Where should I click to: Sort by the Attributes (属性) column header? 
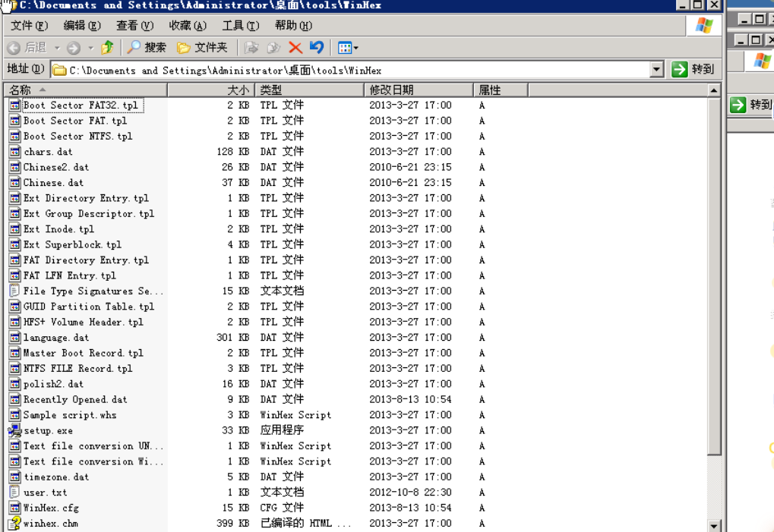pyautogui.click(x=501, y=90)
